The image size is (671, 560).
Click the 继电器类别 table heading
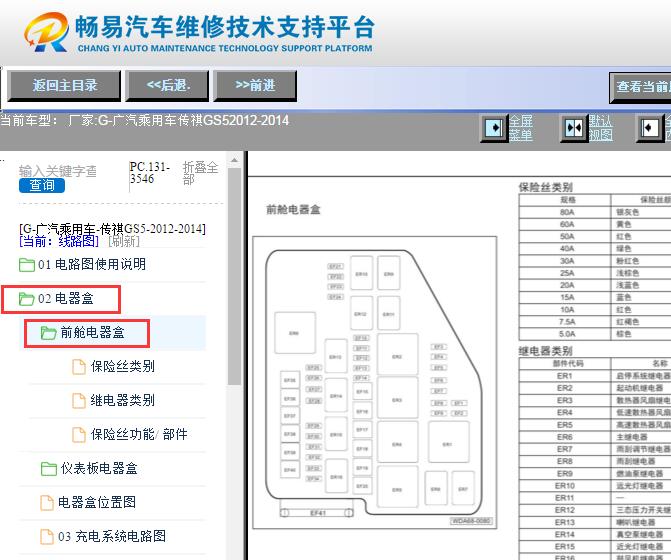pyautogui.click(x=546, y=351)
